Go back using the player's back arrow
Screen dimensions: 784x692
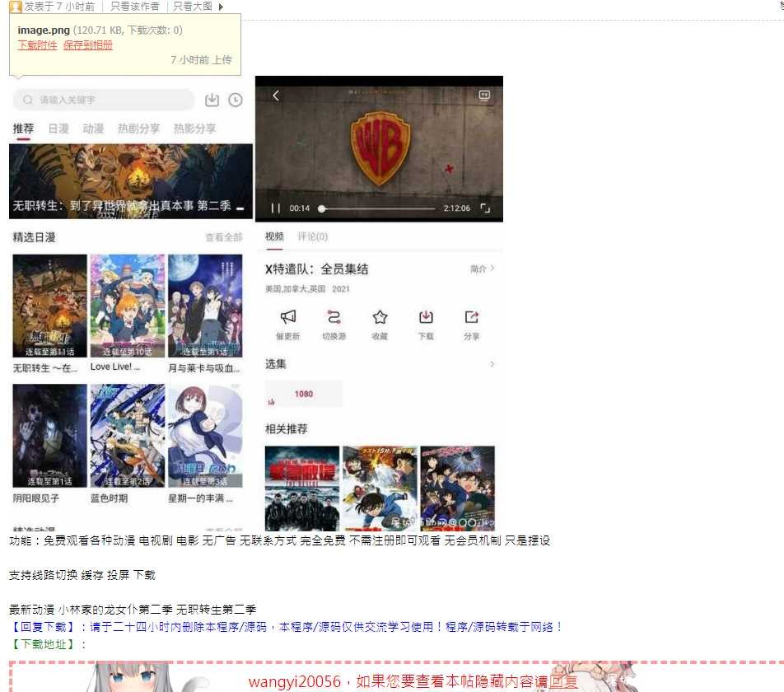[x=276, y=96]
